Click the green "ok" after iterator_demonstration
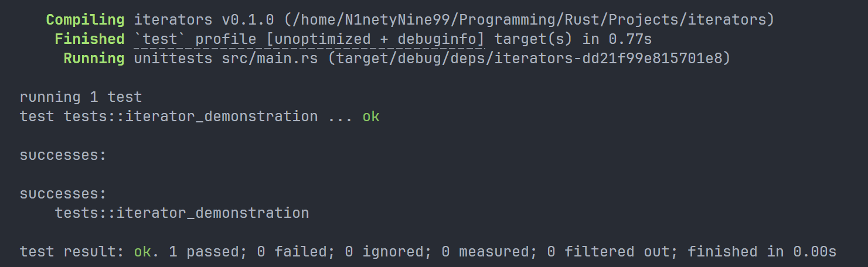The image size is (868, 267). point(370,117)
